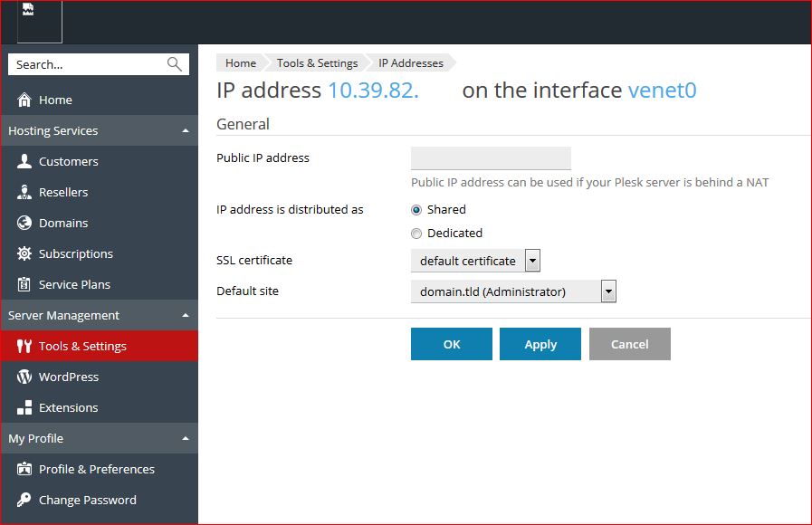Select the Dedicated radio button
This screenshot has width=812, height=525.
tap(416, 234)
